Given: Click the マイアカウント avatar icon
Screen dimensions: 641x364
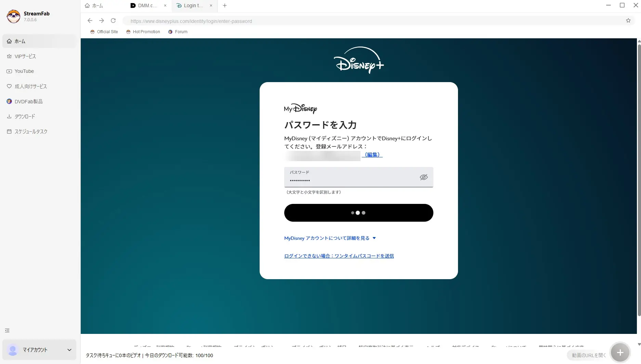Looking at the screenshot, I should [x=13, y=350].
